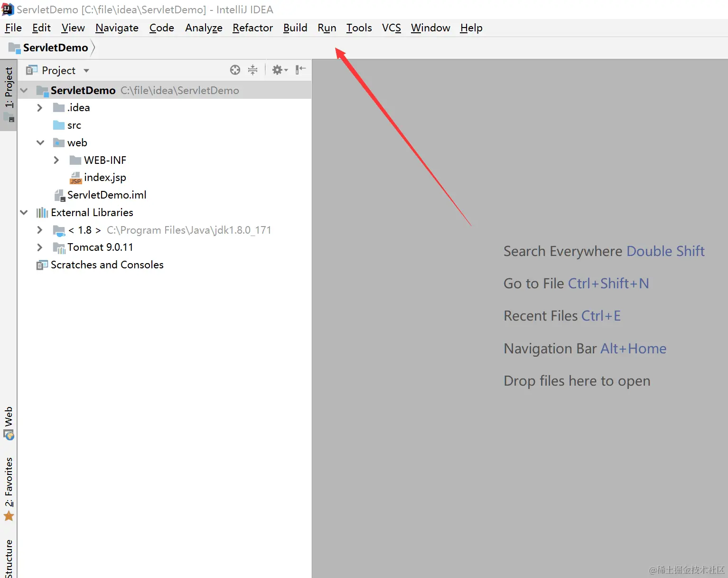Collapse the web folder
Viewport: 728px width, 578px height.
[x=40, y=142]
